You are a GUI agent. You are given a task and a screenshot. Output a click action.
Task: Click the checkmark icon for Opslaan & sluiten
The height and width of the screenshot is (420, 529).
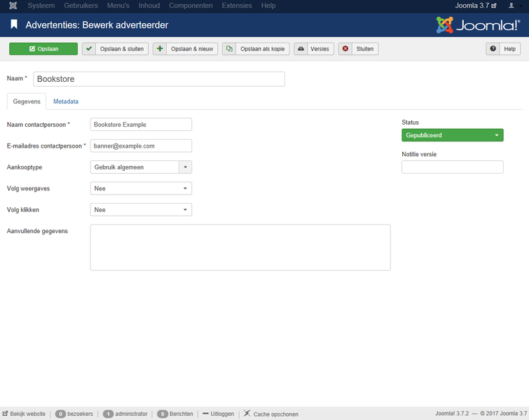point(89,49)
